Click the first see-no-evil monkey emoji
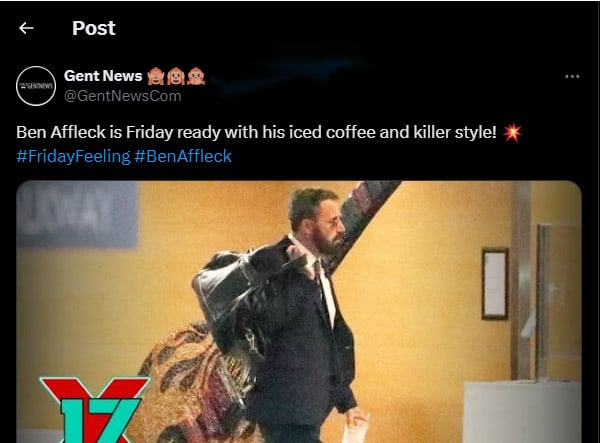 click(x=156, y=76)
